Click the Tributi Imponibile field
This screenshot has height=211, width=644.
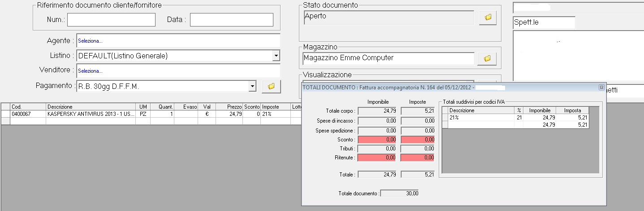coord(377,148)
